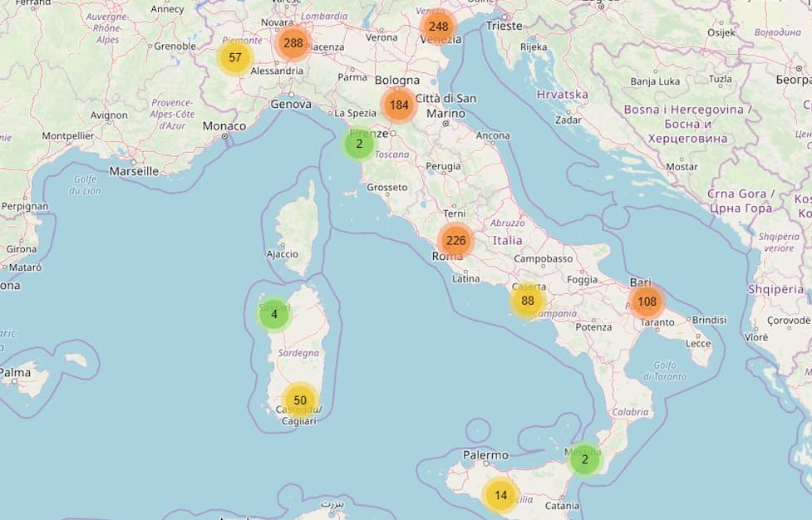
Task: Open the 226 cluster marker over Roma
Action: tap(455, 242)
